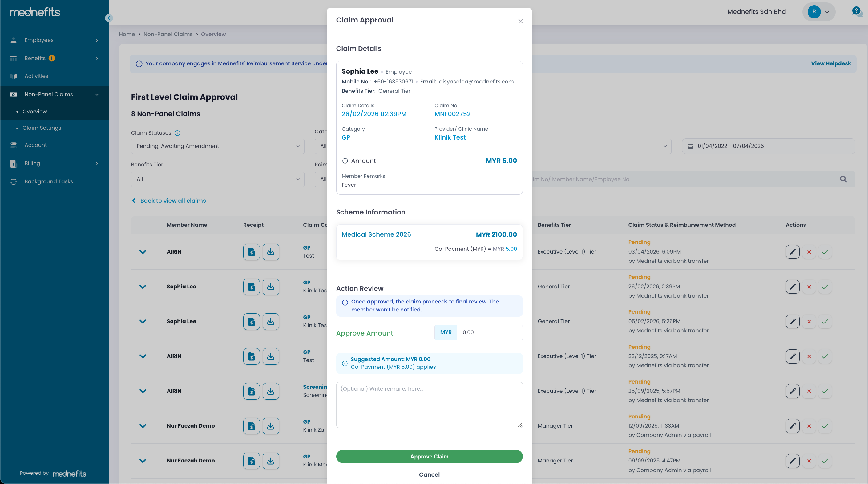Click the green Approve Claim button
Image resolution: width=868 pixels, height=484 pixels.
[429, 456]
